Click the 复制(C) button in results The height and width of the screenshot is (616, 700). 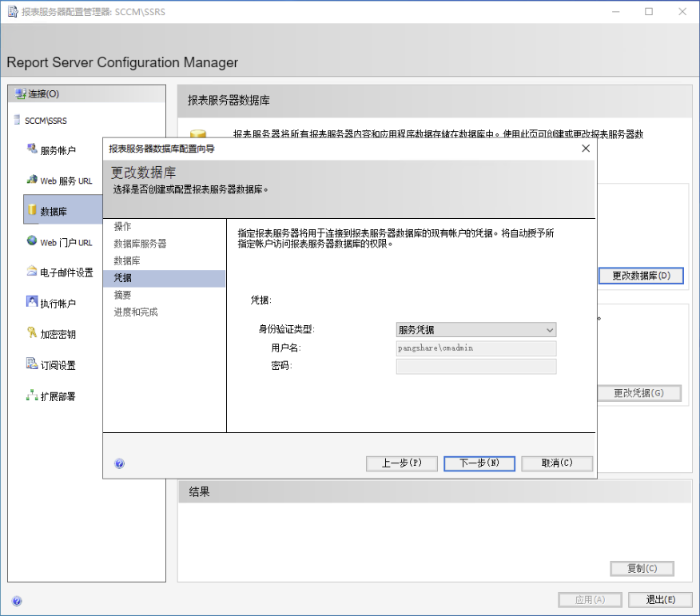tap(642, 568)
